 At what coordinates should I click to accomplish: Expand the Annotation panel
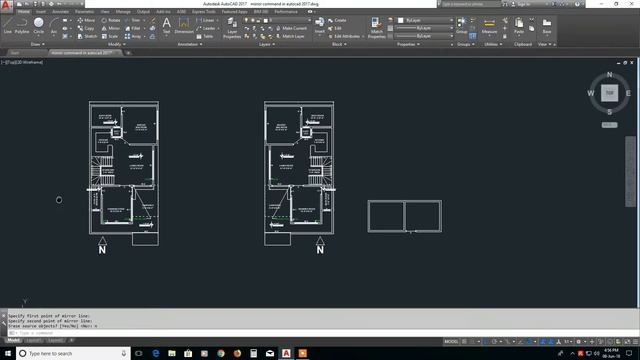click(x=190, y=44)
